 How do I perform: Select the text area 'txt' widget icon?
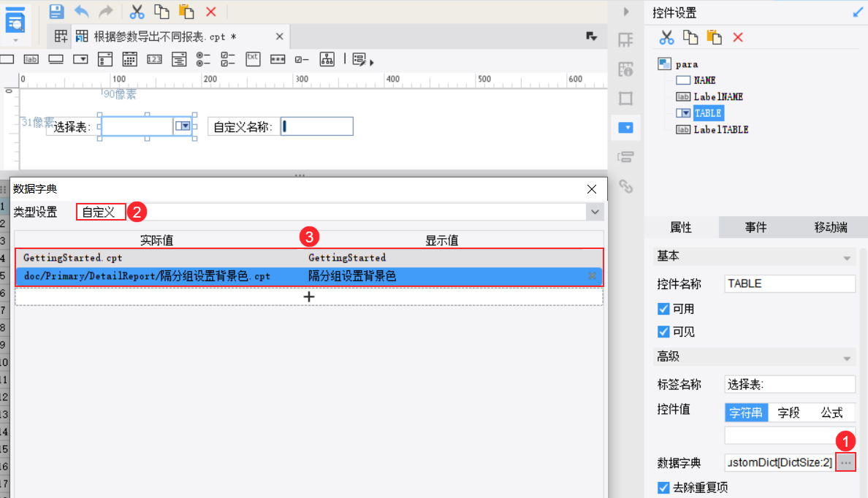[253, 59]
